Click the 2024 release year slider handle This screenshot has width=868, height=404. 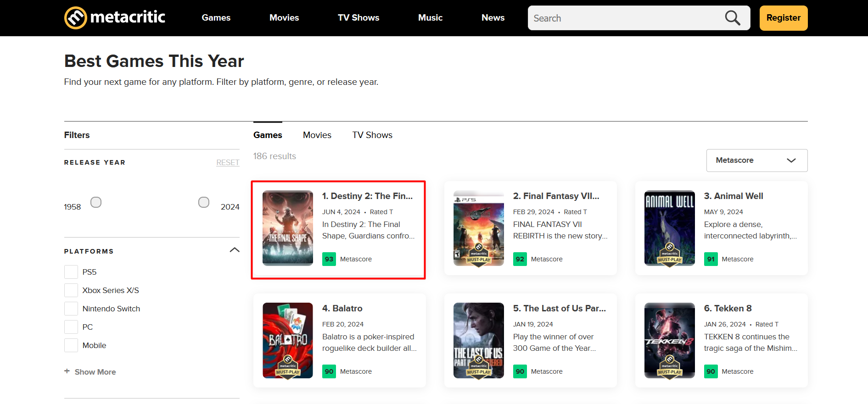[204, 202]
